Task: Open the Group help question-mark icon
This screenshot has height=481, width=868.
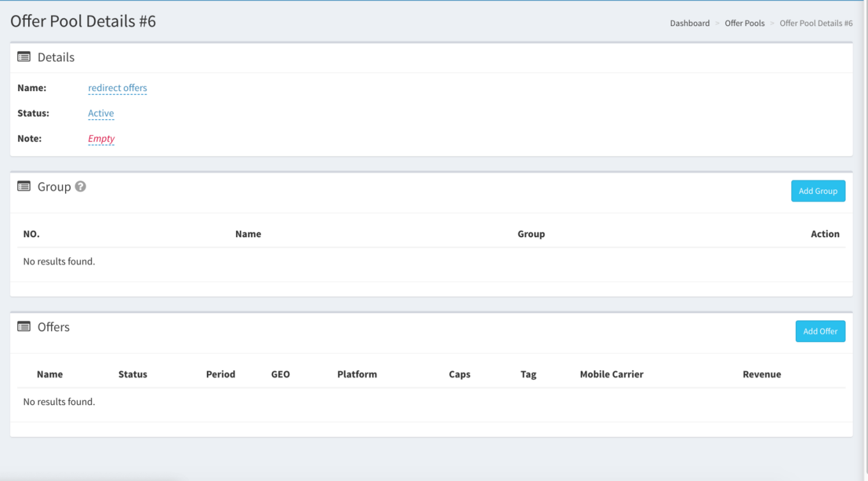Action: (x=80, y=186)
